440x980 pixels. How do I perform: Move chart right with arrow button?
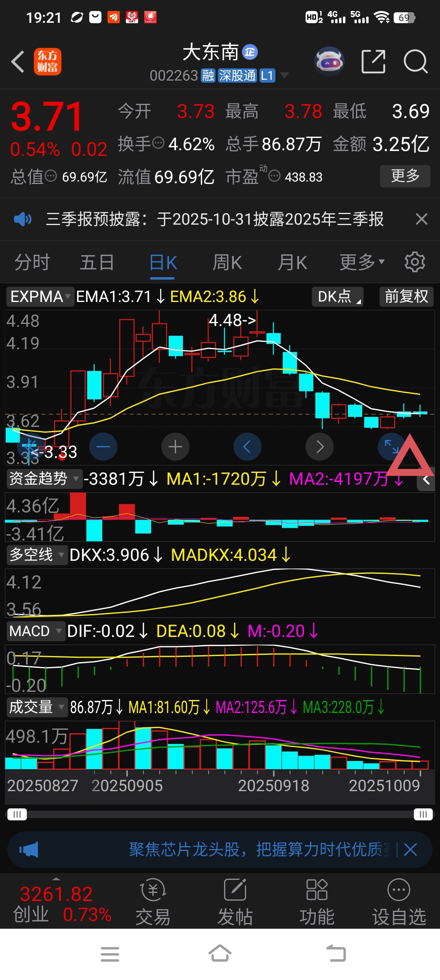tap(320, 447)
